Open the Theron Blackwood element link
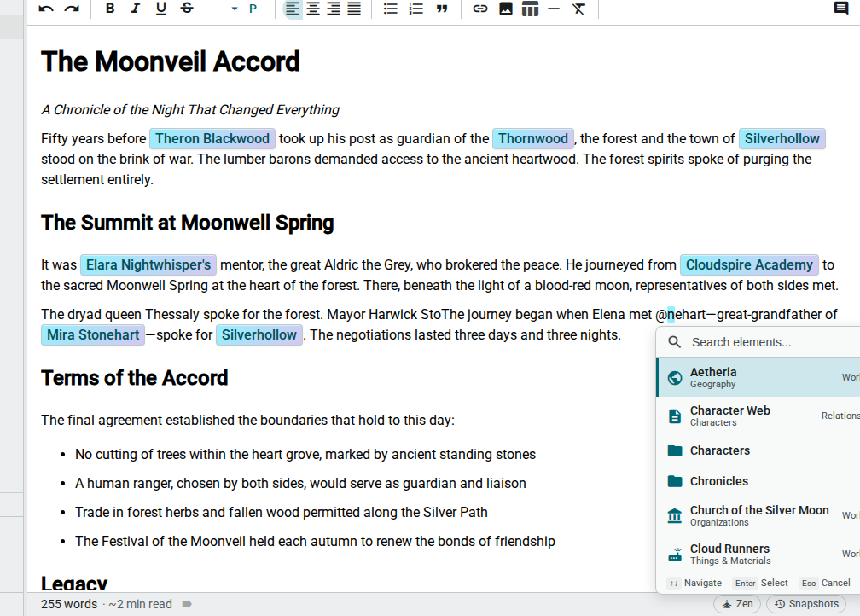860x616 pixels. (x=212, y=139)
